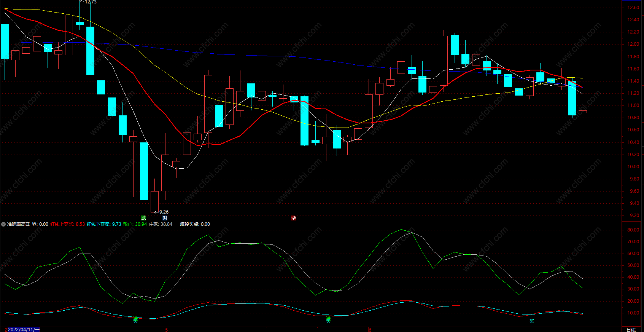This screenshot has width=644, height=332.
Task: Select the 2022/04/11 date label
Action: tap(23, 329)
